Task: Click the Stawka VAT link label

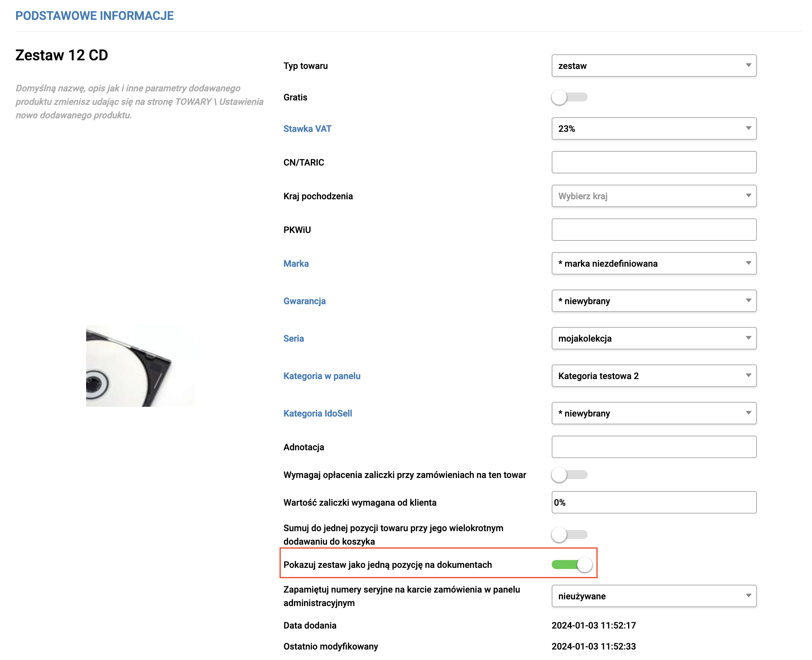Action: (x=307, y=129)
